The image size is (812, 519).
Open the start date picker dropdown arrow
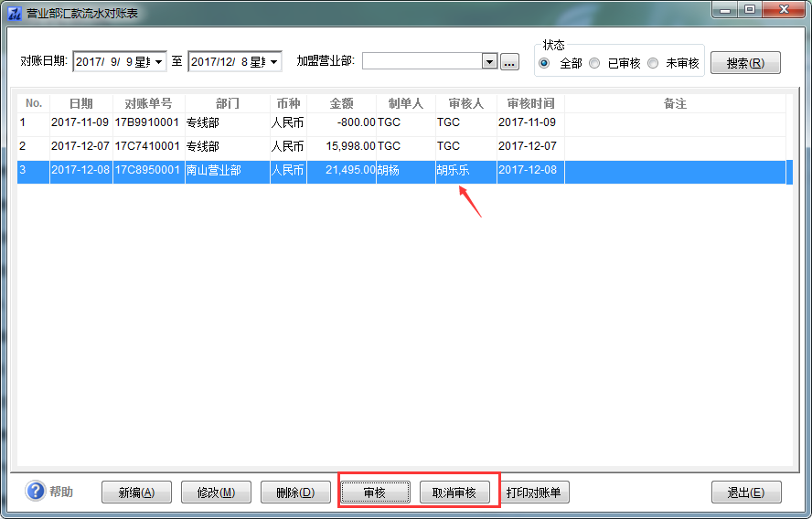[158, 62]
